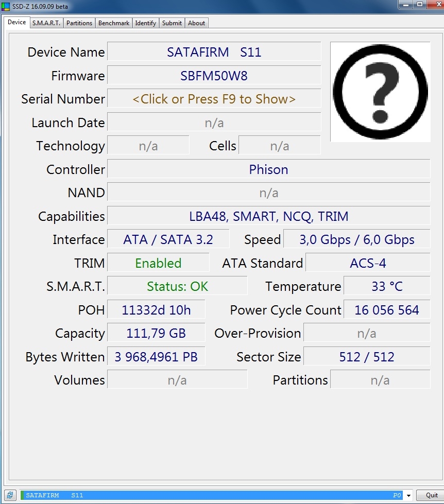Click the unknown device question mark image
Screen dimensions: 444x504
(x=380, y=92)
